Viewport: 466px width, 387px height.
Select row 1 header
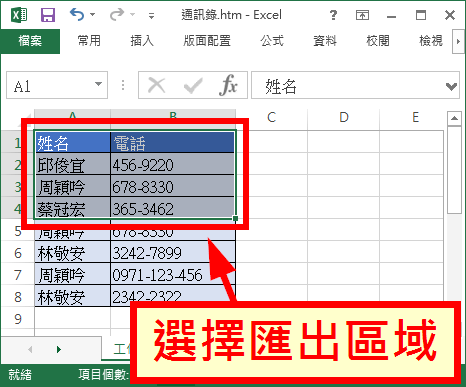click(18, 143)
